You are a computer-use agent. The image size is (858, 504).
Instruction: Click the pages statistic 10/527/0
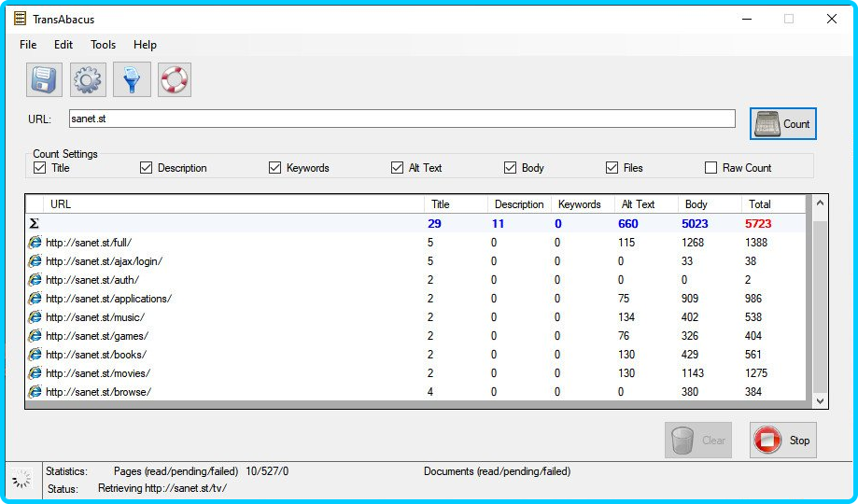pyautogui.click(x=267, y=471)
